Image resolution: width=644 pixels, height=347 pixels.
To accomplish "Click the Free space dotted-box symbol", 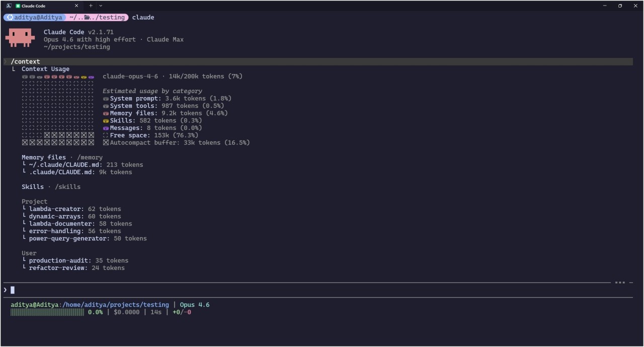I will pos(106,135).
